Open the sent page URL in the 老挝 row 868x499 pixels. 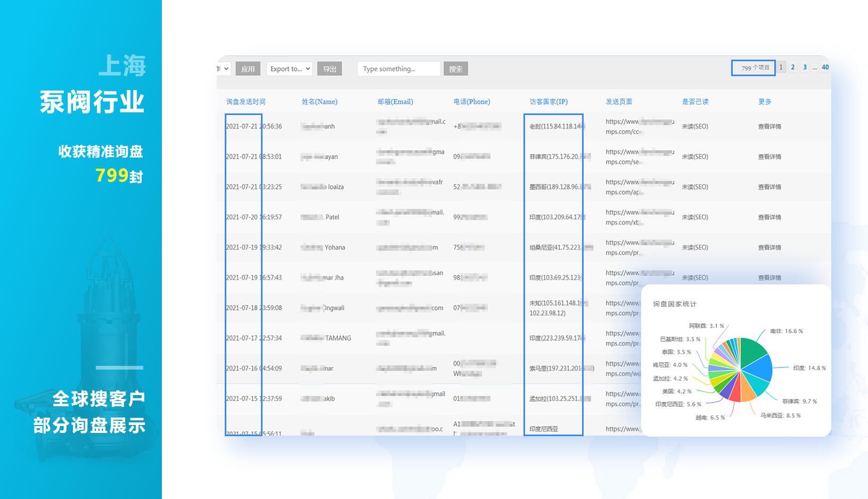tap(639, 127)
